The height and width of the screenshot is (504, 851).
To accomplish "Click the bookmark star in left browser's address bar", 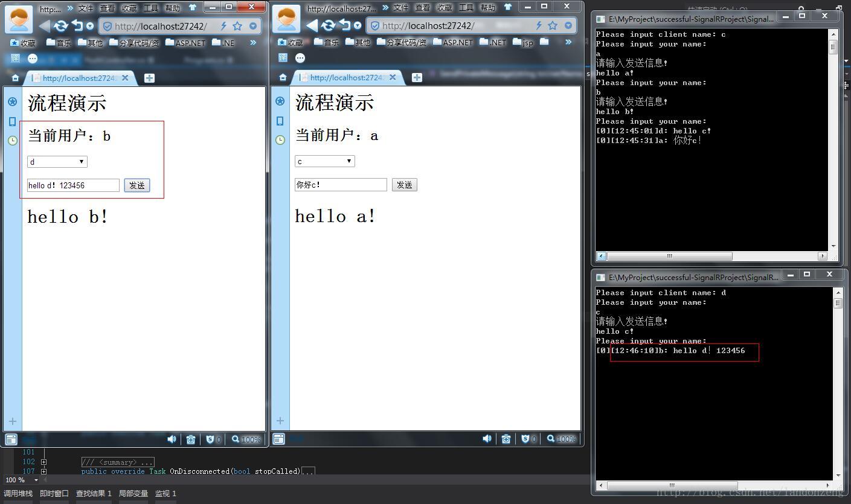I will [237, 26].
